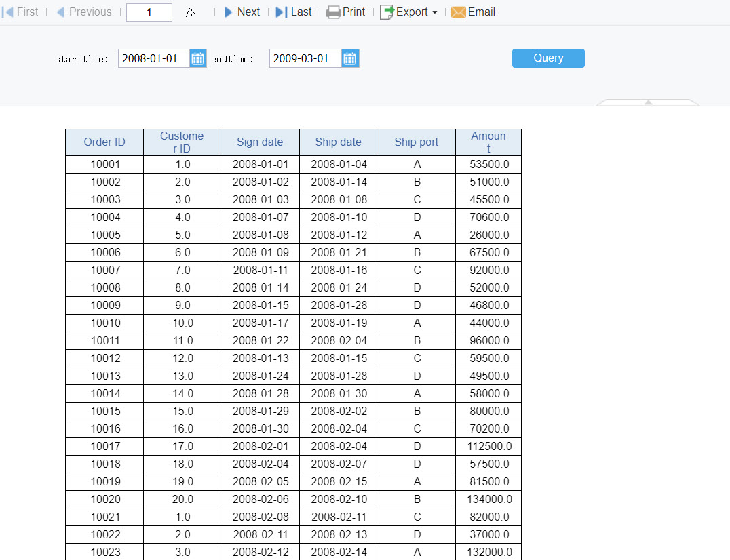This screenshot has width=730, height=560.
Task: Click amount cell 96000.0
Action: (489, 340)
